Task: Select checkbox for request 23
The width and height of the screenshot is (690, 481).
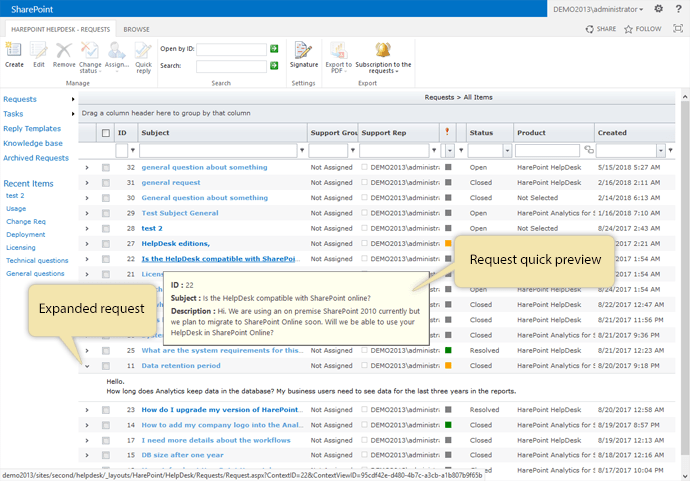Action: click(106, 410)
